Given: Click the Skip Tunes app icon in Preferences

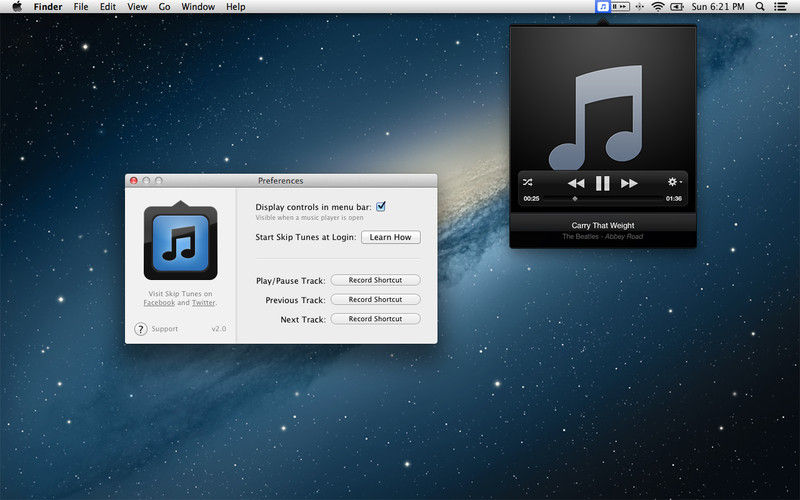Looking at the screenshot, I should tap(181, 241).
